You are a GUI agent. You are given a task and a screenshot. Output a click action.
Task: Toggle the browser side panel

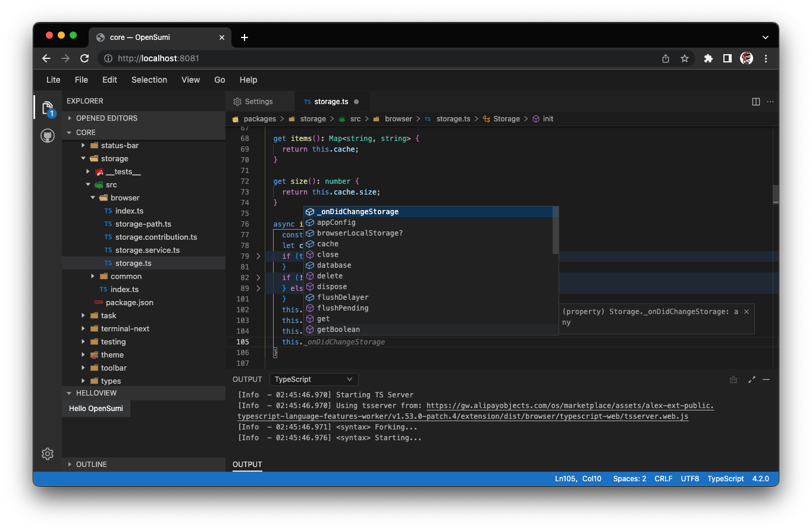[727, 58]
